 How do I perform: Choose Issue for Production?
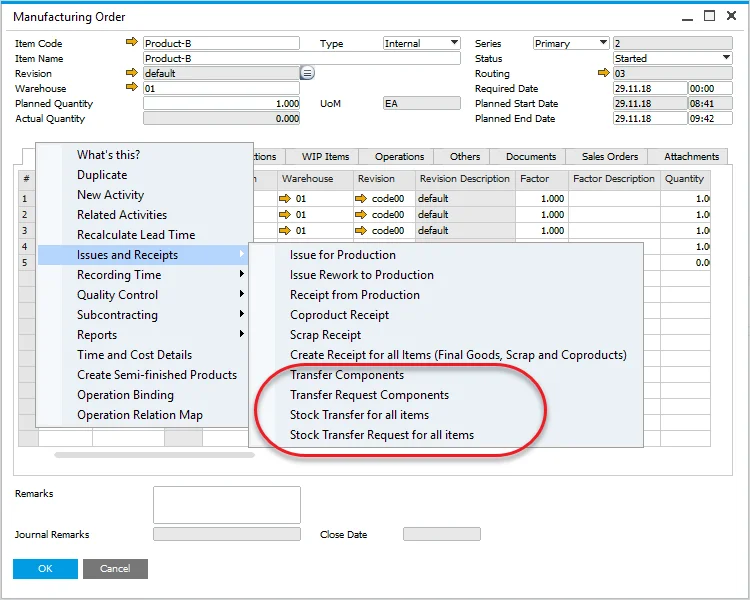pyautogui.click(x=342, y=255)
